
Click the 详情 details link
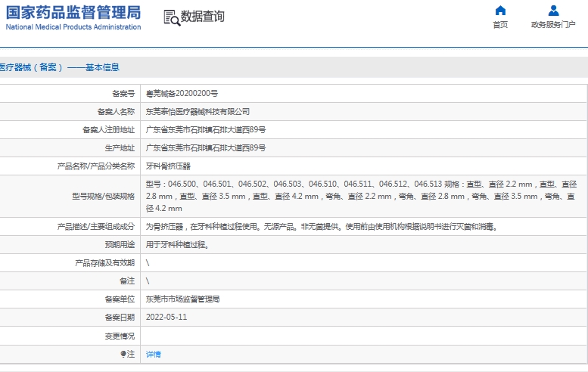153,354
